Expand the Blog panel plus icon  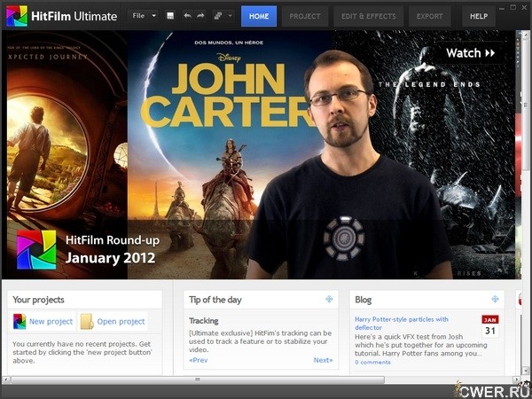click(496, 300)
